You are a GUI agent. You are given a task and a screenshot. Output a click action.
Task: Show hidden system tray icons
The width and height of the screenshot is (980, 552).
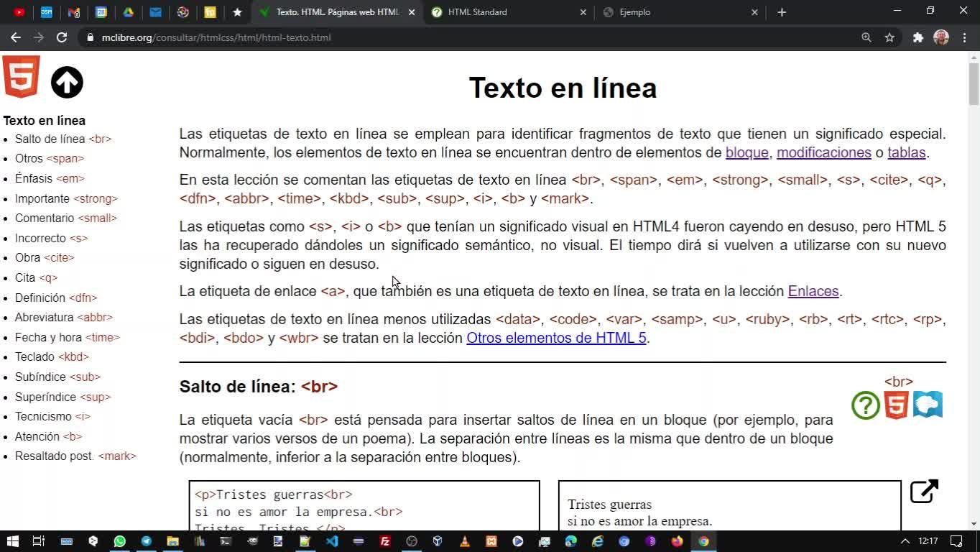[905, 541]
